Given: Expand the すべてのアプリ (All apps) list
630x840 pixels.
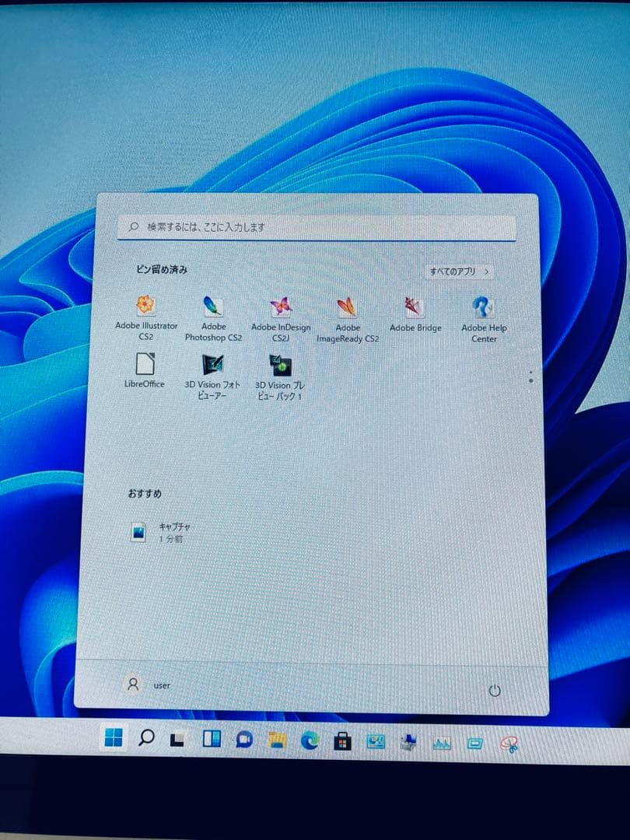Looking at the screenshot, I should coord(457,271).
